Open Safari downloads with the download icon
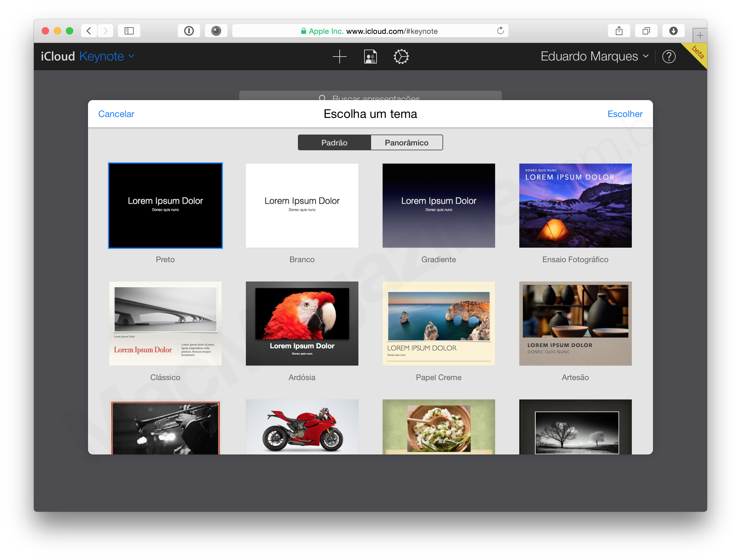The image size is (741, 560). 673,31
